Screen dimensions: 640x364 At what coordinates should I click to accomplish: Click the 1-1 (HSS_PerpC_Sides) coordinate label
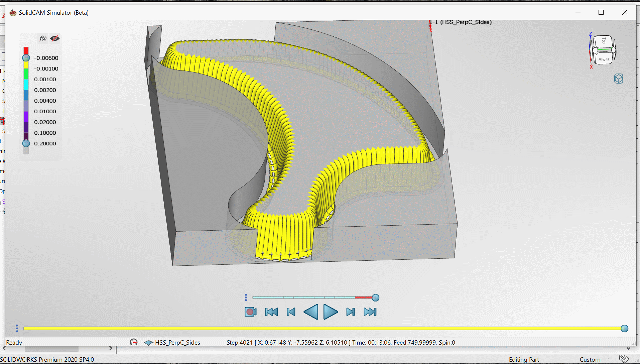pos(461,22)
